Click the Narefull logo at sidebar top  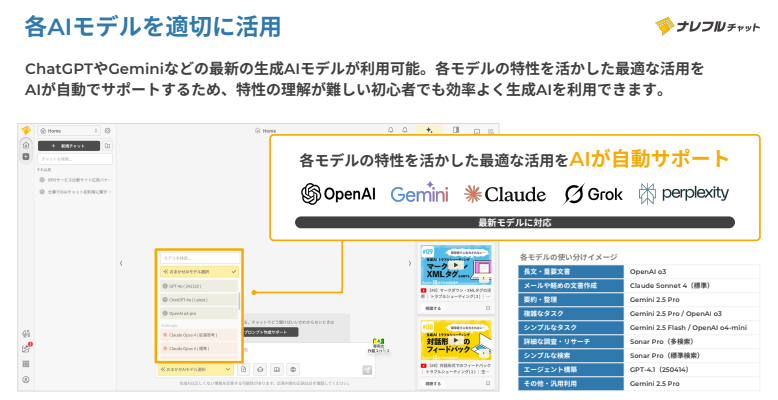pos(26,131)
